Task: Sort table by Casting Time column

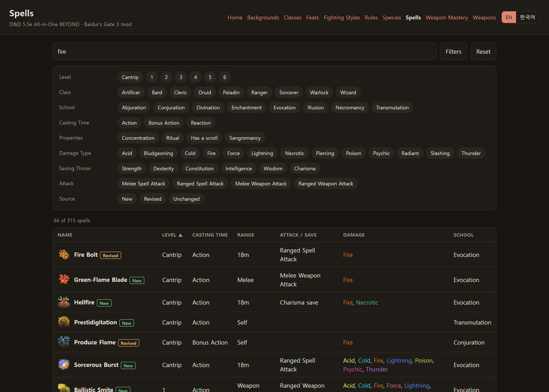Action: 210,235
